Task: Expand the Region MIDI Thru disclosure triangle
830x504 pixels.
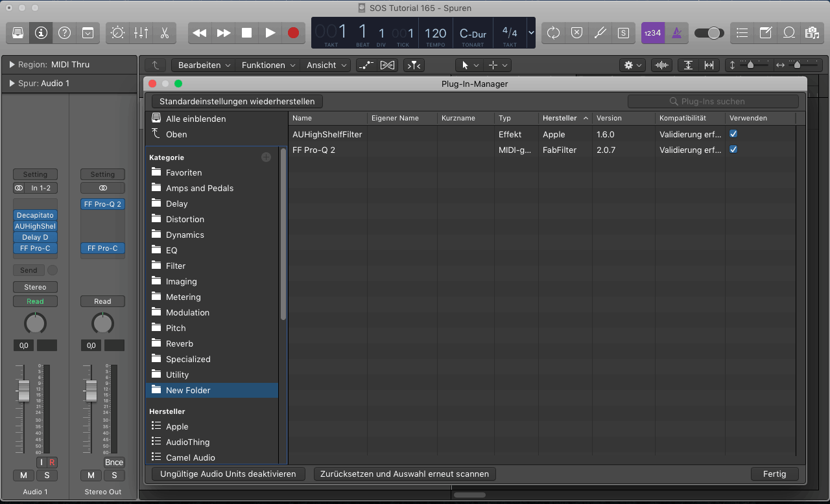Action: [x=12, y=65]
